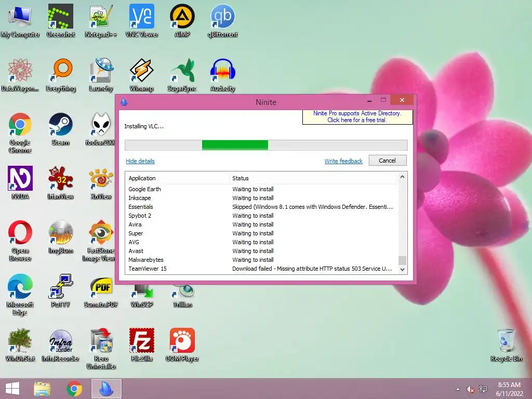The image size is (532, 399).
Task: Click the Ninite Pro free trial banner
Action: pos(357,117)
